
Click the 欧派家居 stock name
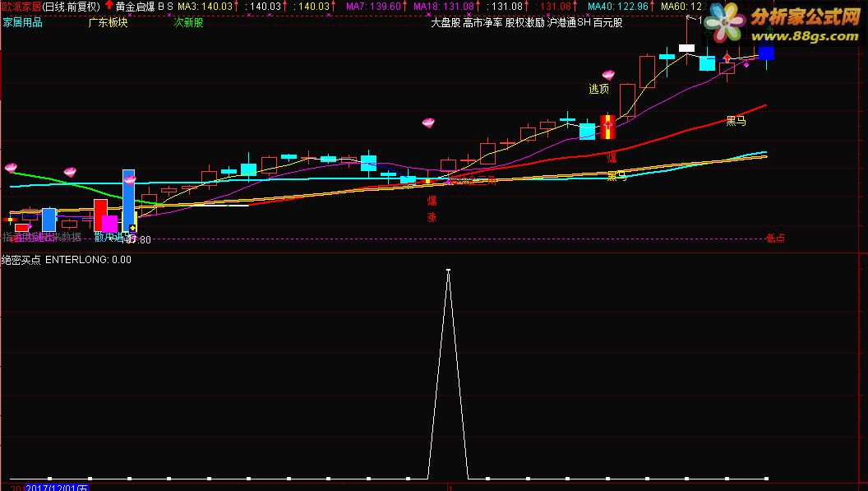pyautogui.click(x=21, y=7)
